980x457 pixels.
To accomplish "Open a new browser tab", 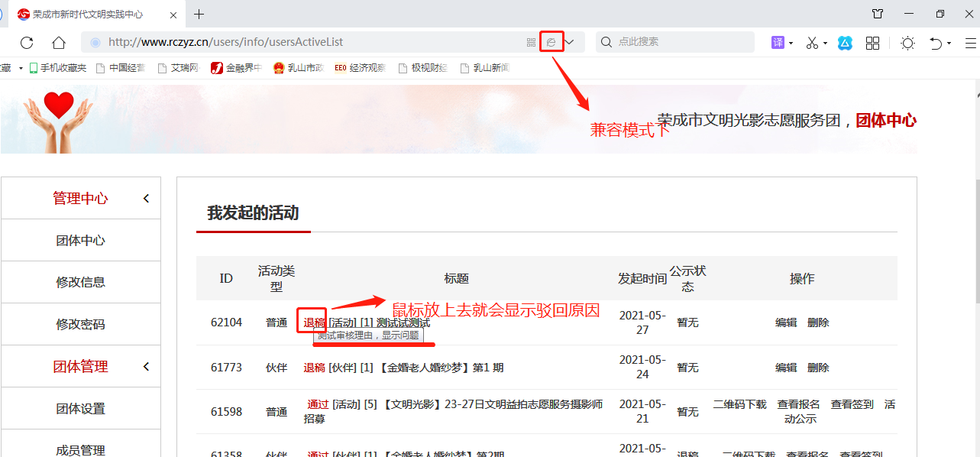I will point(199,14).
